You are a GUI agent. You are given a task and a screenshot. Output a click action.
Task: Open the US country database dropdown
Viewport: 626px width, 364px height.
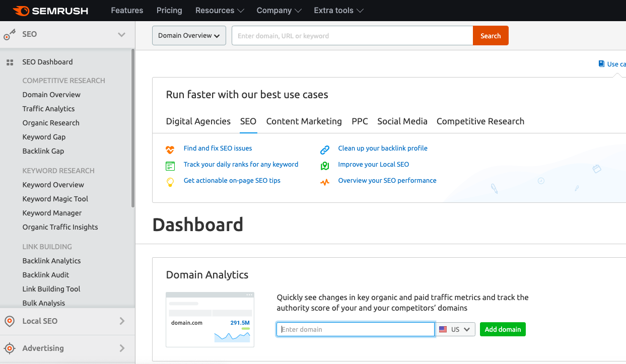455,329
